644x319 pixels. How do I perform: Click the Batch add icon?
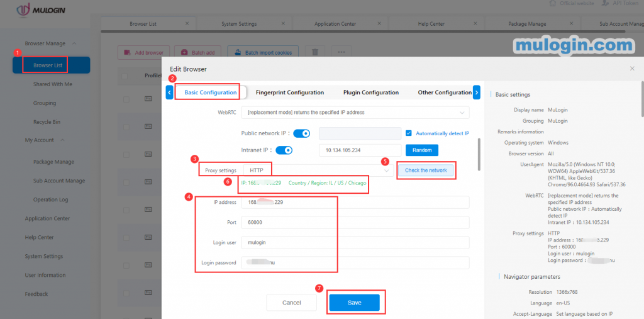tap(184, 53)
